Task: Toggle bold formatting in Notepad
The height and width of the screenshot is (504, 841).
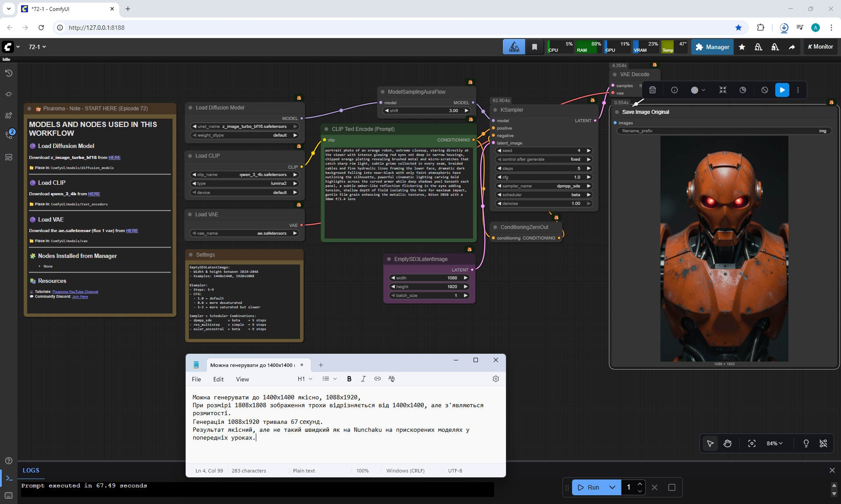Action: point(349,379)
